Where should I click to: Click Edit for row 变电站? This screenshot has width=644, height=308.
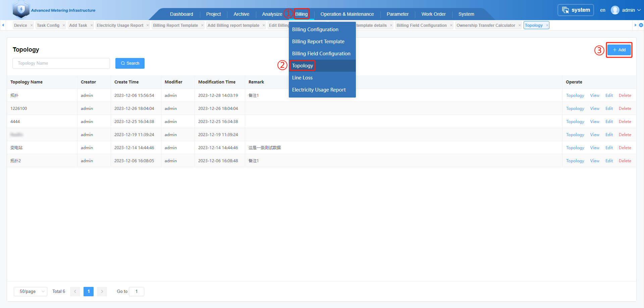[x=609, y=148]
